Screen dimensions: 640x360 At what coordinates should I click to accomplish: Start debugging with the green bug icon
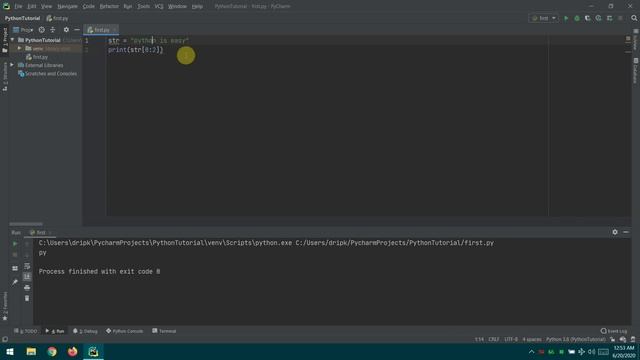tap(577, 18)
